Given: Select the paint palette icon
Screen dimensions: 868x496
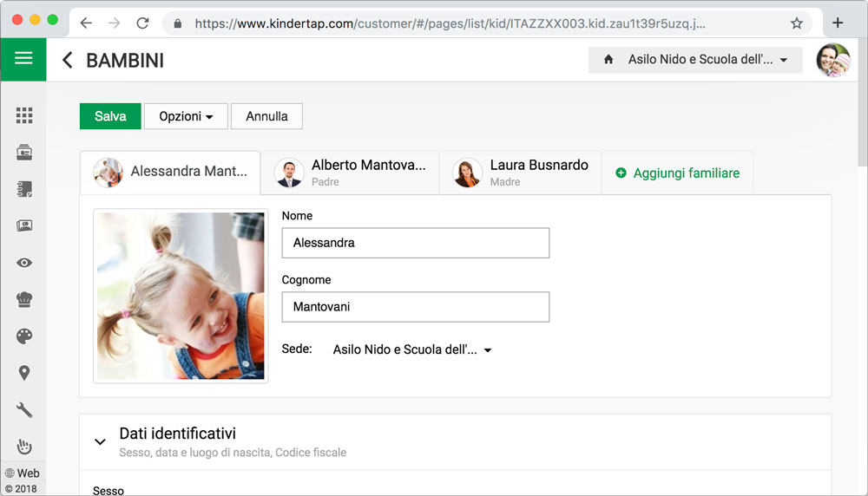Looking at the screenshot, I should pyautogui.click(x=24, y=336).
